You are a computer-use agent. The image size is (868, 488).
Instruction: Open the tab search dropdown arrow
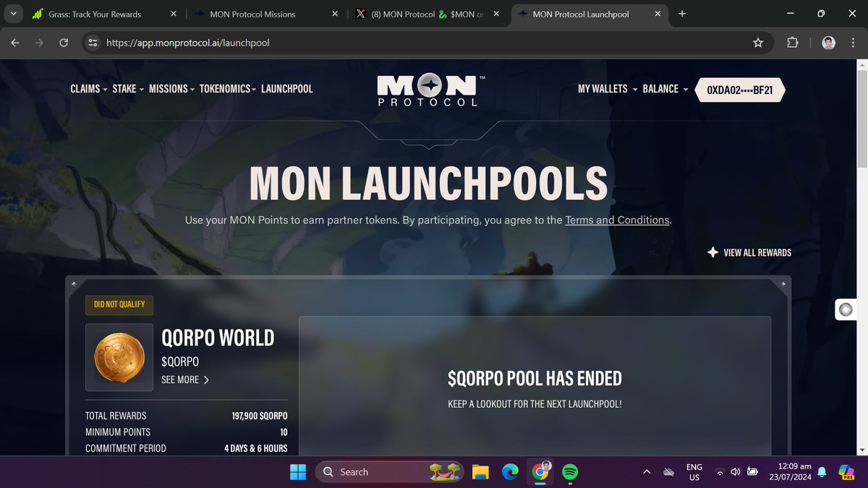pyautogui.click(x=14, y=14)
